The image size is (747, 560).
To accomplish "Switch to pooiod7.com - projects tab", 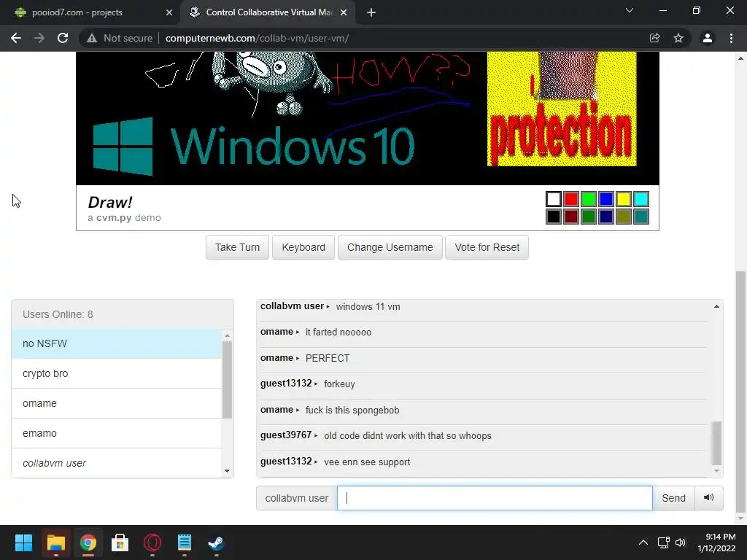I will 77,12.
